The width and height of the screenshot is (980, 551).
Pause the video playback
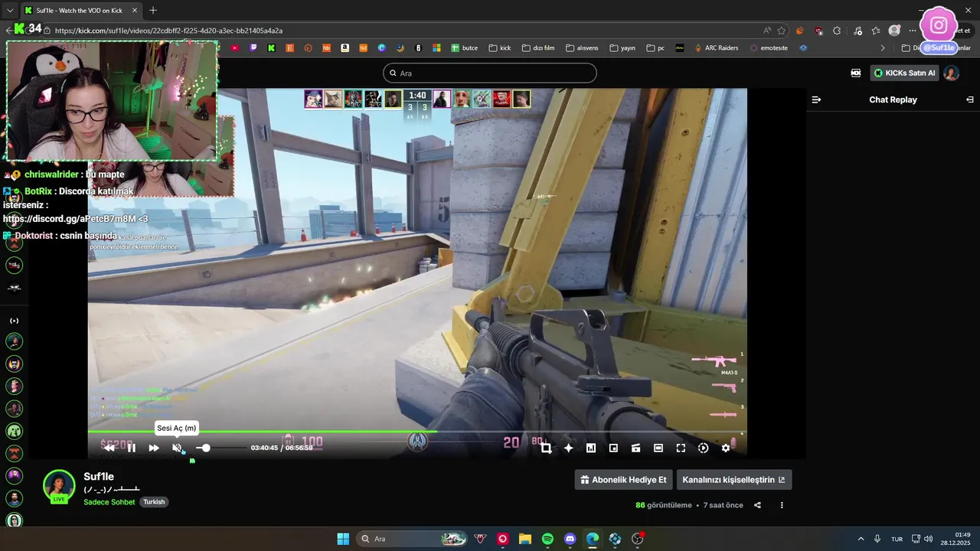[132, 448]
